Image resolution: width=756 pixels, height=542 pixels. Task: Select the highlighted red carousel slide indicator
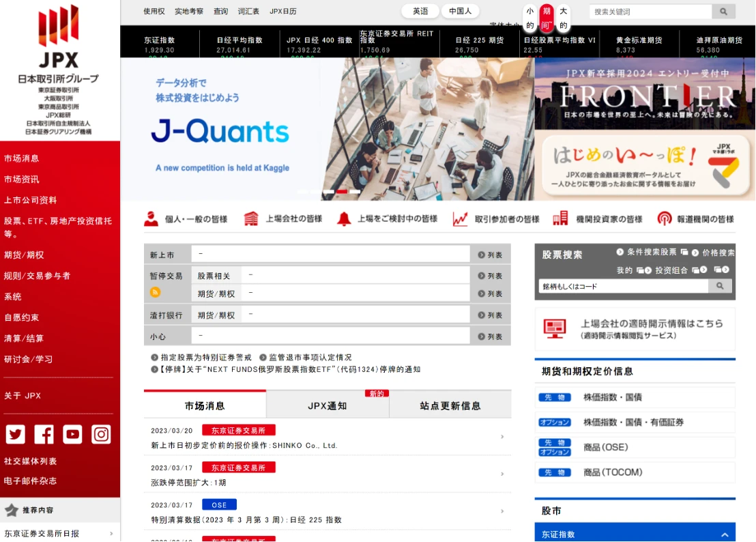342,192
